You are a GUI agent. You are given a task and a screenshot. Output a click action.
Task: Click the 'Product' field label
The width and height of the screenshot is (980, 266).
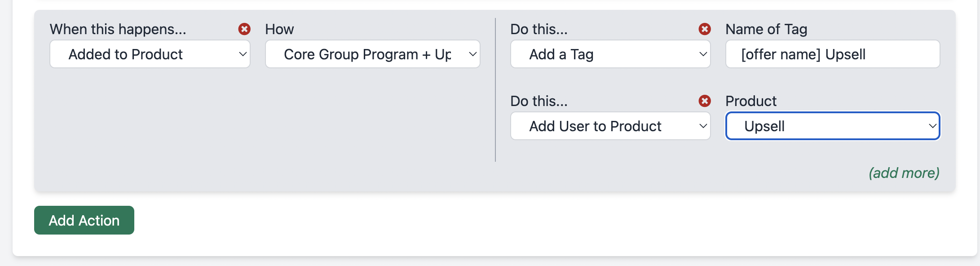pyautogui.click(x=751, y=101)
